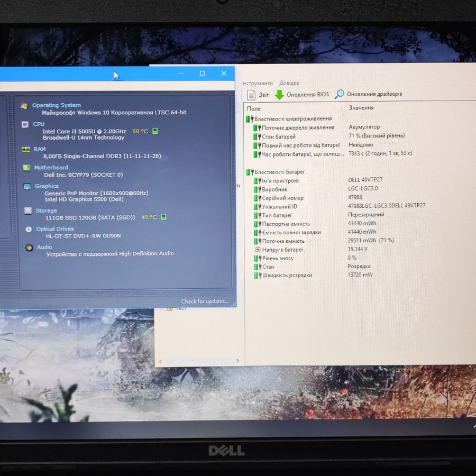476x476 pixels.
Task: Click 111GB SSD 120GB (SATA (SSD)) text
Action: coord(90,217)
